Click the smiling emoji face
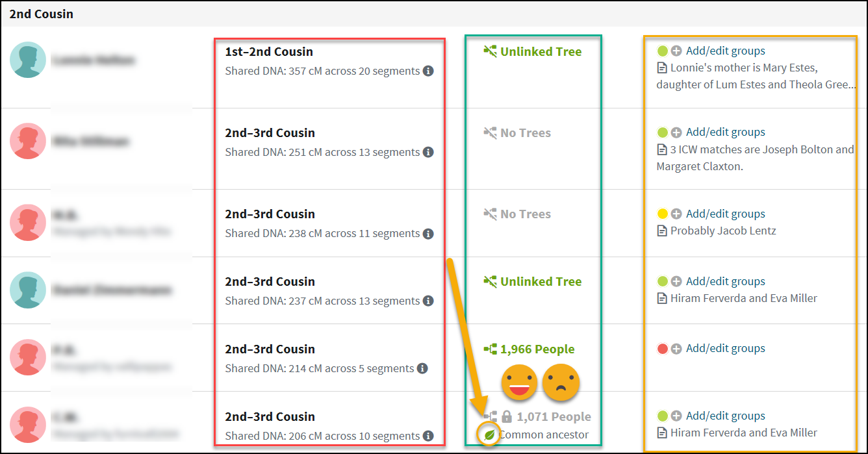This screenshot has width=868, height=454. coord(519,382)
